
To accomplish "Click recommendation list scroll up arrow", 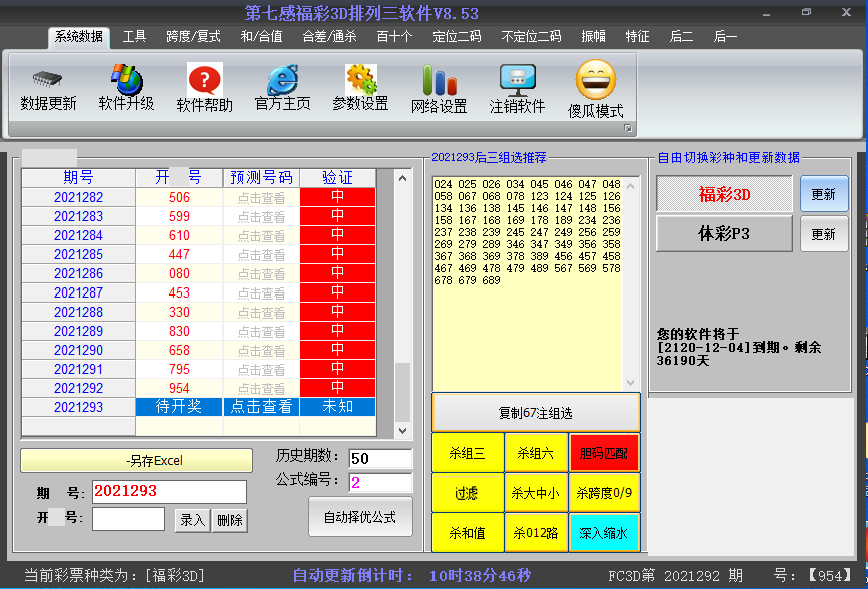I will pyautogui.click(x=630, y=186).
